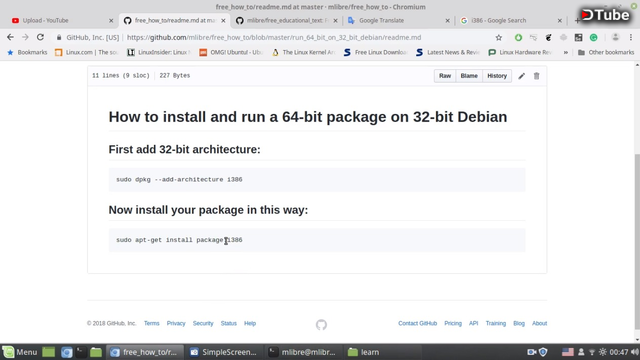The image size is (640, 360).
Task: Launch terminal from taskbar launcher icon
Action: click(81, 352)
